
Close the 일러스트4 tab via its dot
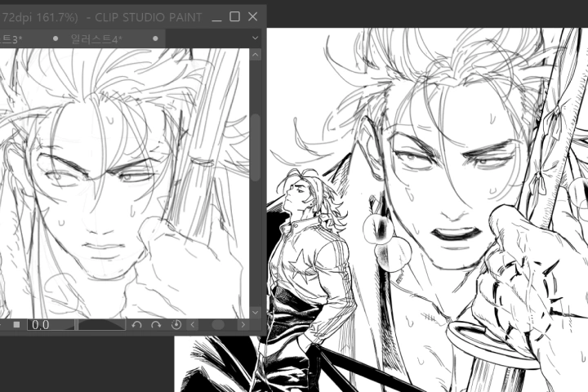155,38
